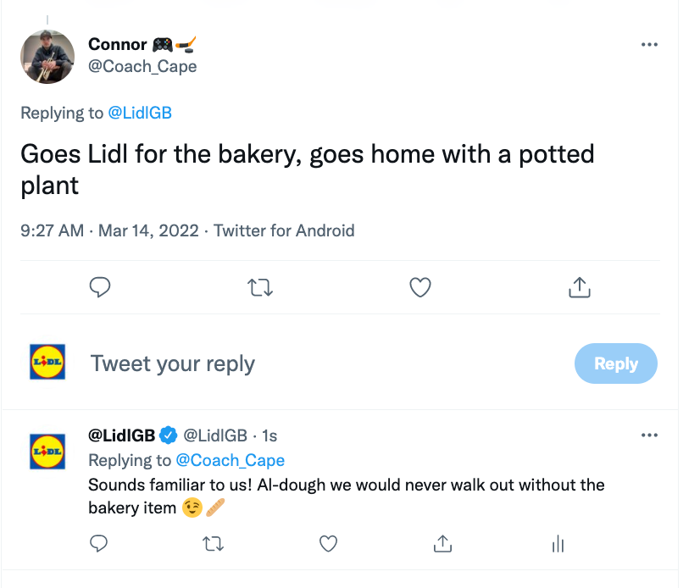The height and width of the screenshot is (588, 700).
Task: View analytics for the LidlGB reply
Action: click(558, 544)
